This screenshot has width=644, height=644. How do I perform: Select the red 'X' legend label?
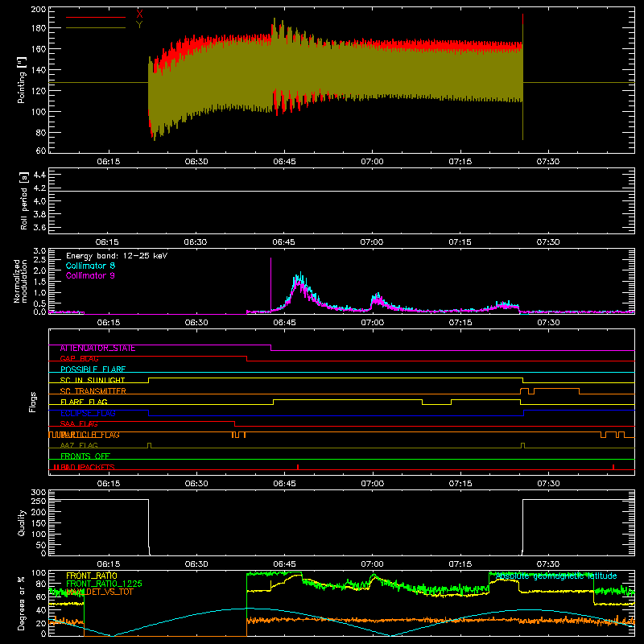point(139,14)
